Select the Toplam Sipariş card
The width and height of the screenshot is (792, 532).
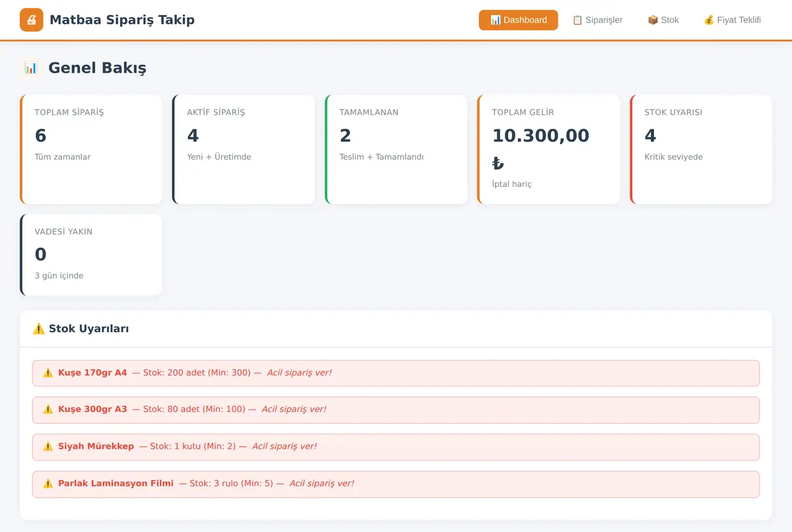91,149
